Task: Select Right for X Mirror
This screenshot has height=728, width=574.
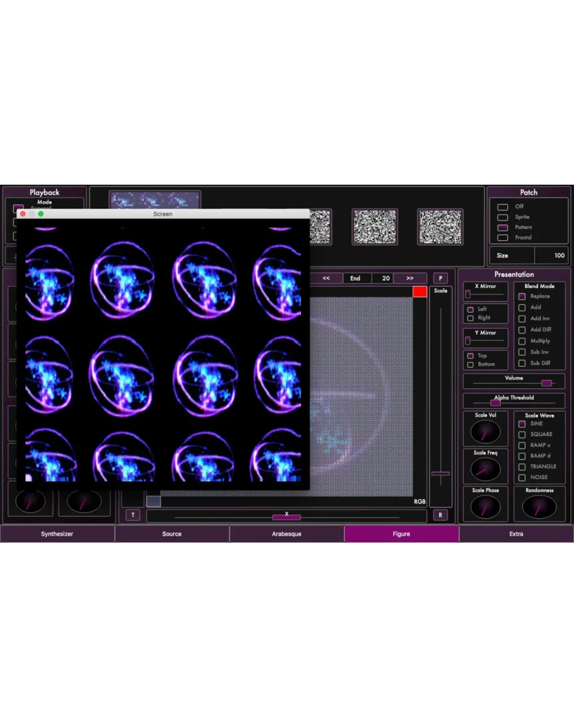Action: click(x=470, y=318)
